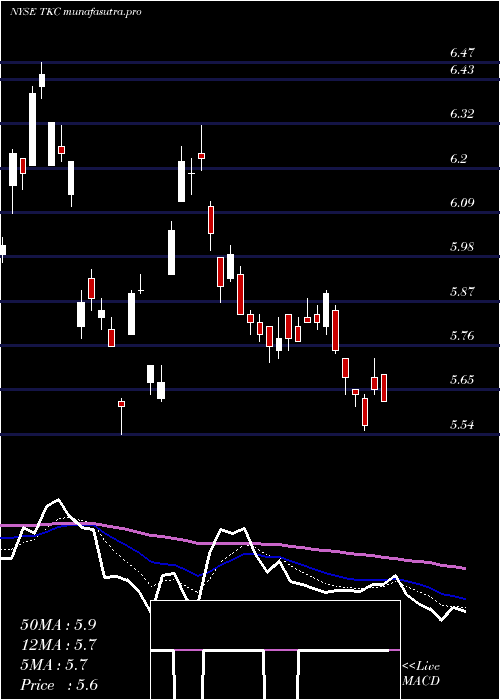Click the 5.87 price level label
This screenshot has height=700, width=500.
tap(462, 292)
